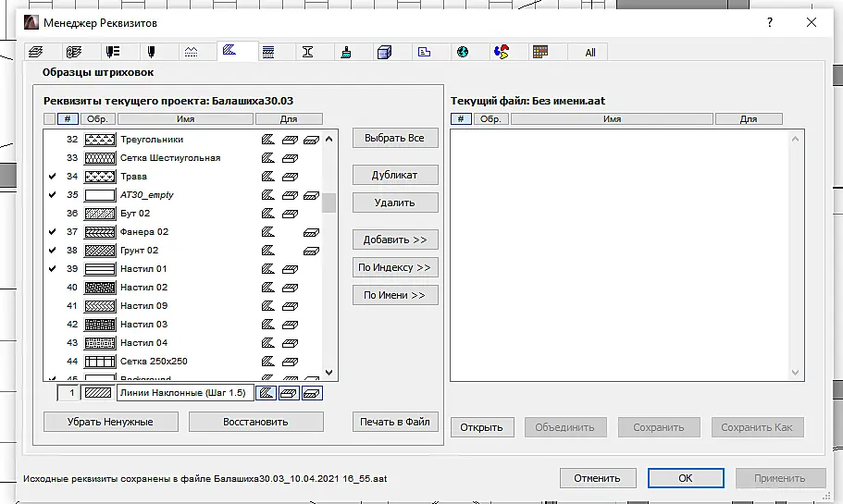Click cover fill icon in Сетка 250x250 row
This screenshot has width=843, height=504.
(290, 362)
